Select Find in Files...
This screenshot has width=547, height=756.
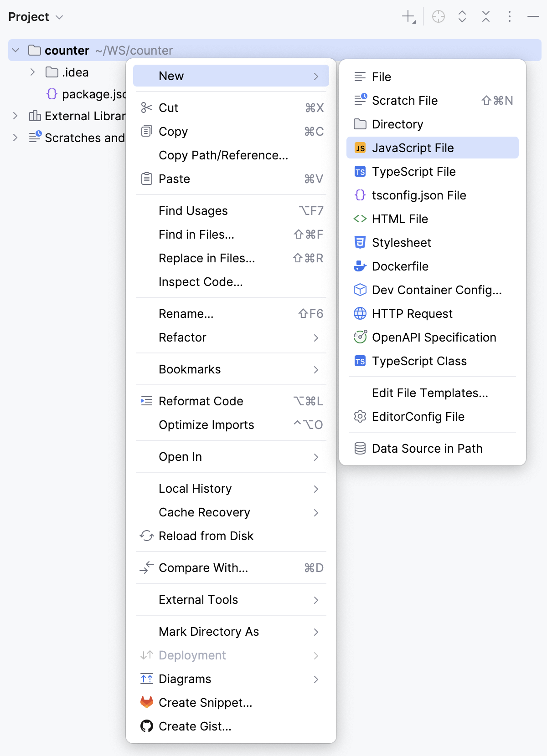(231, 235)
